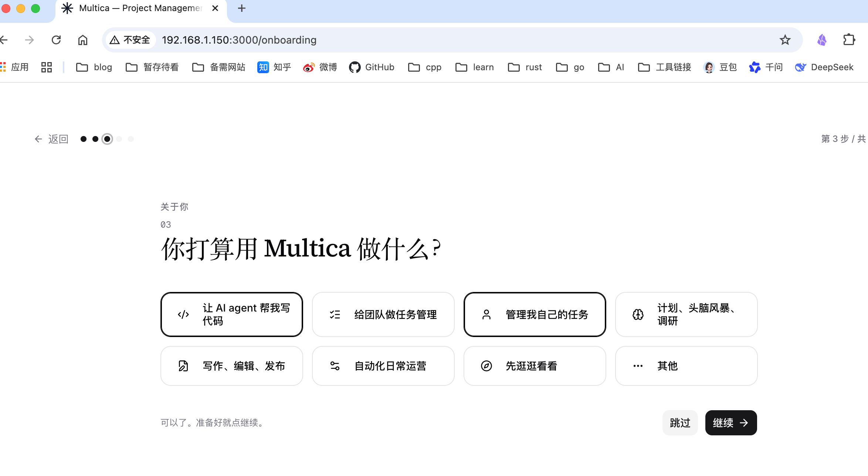Select the writing, editing, publishing option
Screen dimensions: 868x476
pos(232,366)
